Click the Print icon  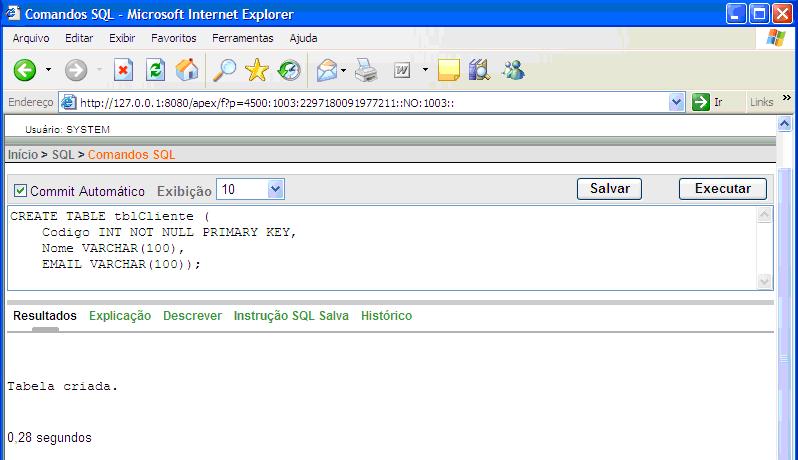pyautogui.click(x=367, y=70)
